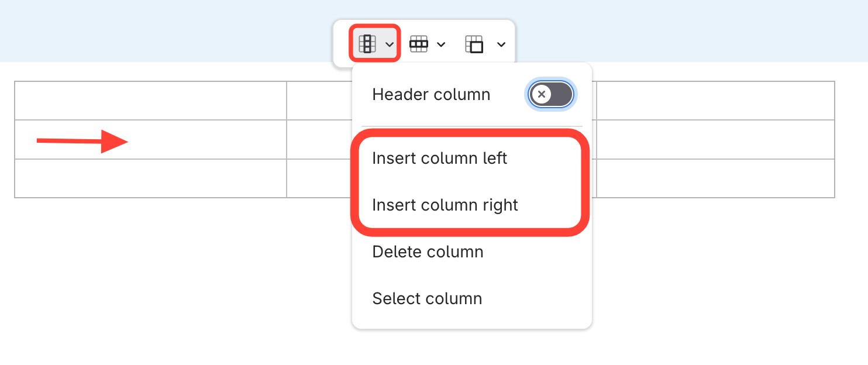Viewport: 868px width, 365px height.
Task: Click the middle-right table cell
Action: point(715,140)
